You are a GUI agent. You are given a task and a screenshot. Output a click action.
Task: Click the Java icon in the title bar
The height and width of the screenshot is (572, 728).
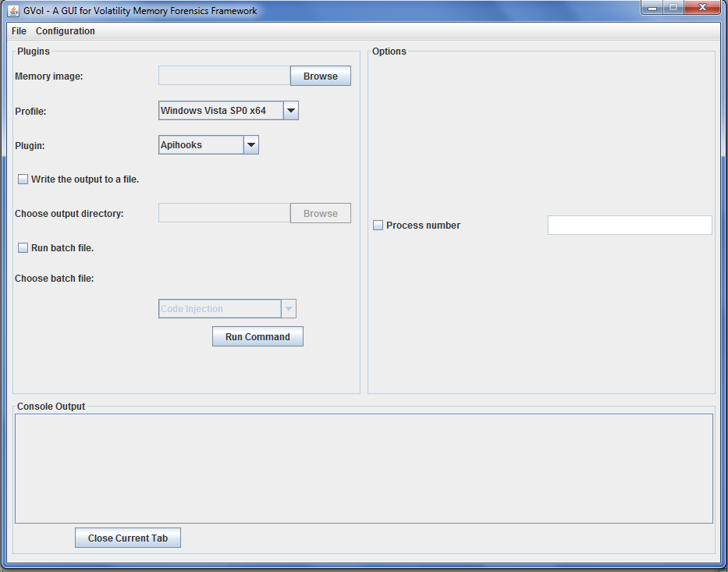click(x=13, y=11)
